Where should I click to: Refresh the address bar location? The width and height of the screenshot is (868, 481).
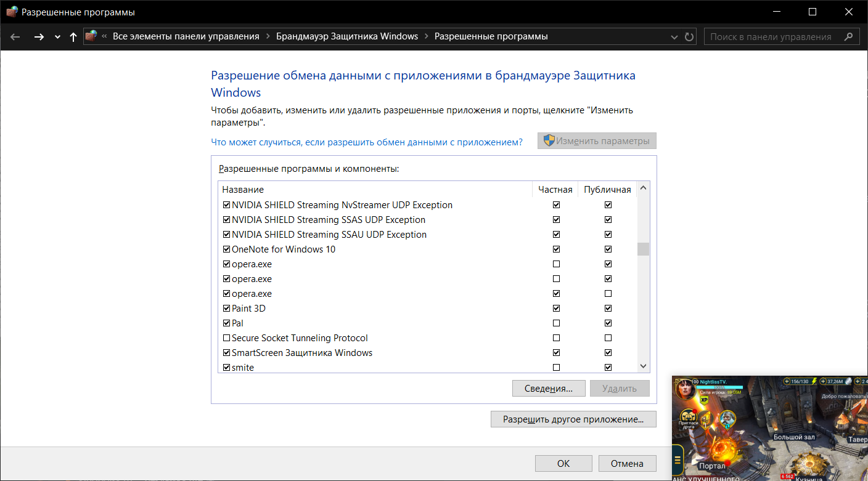689,37
